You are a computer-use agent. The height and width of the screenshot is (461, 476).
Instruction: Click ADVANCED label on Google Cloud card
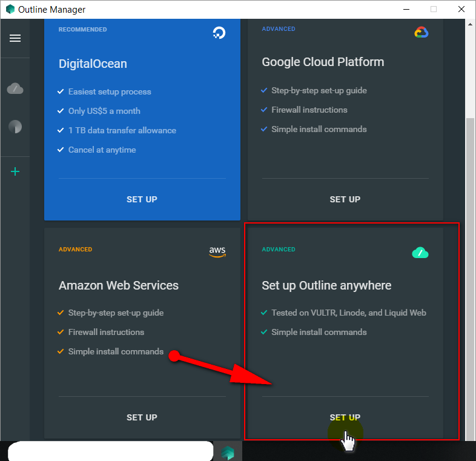[x=279, y=29]
